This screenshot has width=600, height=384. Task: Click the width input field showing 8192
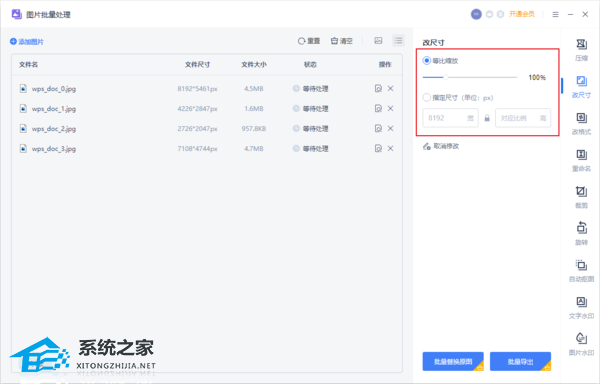coord(450,118)
